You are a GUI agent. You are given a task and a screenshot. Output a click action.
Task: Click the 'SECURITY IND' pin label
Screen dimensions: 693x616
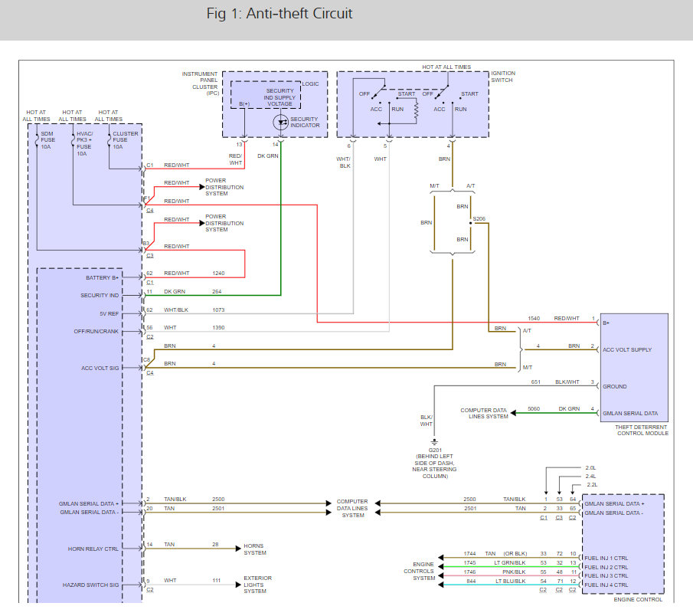[100, 296]
